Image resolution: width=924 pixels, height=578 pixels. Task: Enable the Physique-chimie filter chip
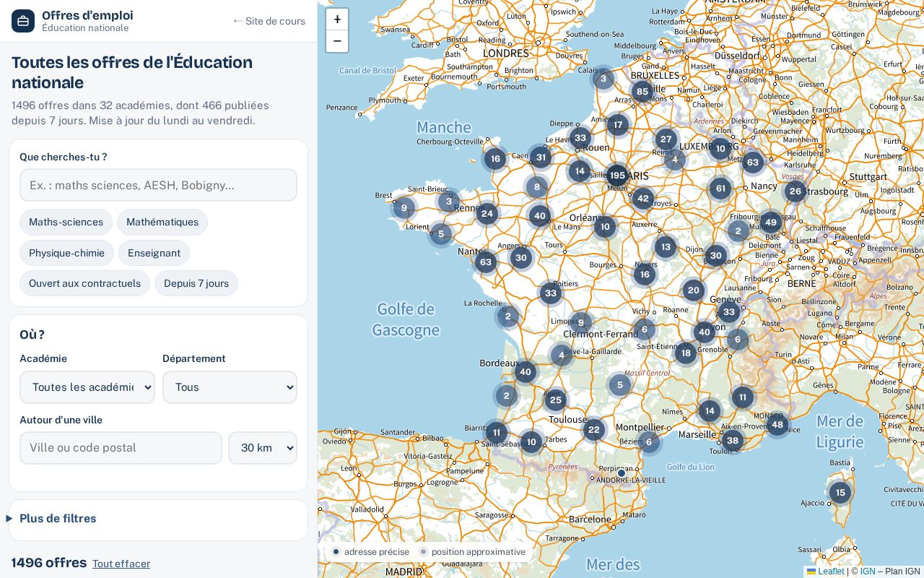pos(66,253)
